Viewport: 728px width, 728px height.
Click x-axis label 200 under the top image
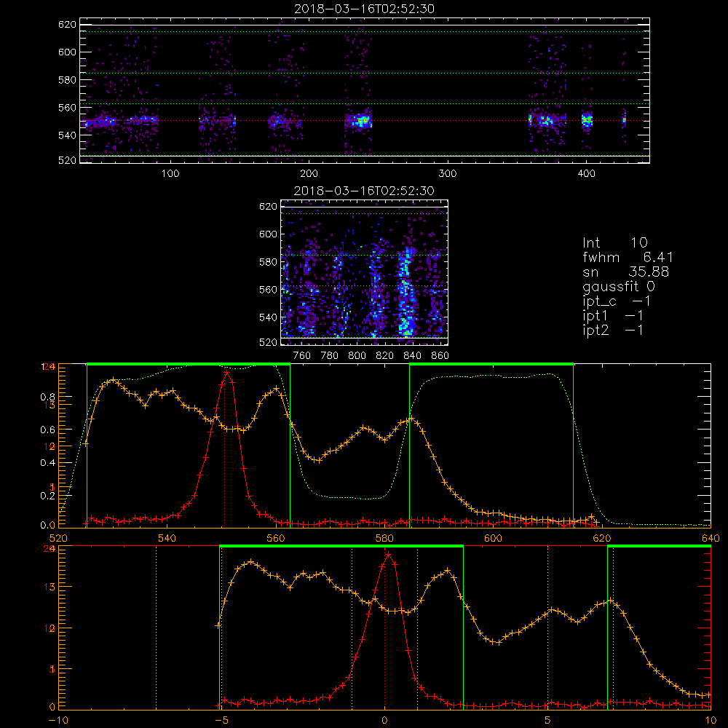[x=309, y=174]
